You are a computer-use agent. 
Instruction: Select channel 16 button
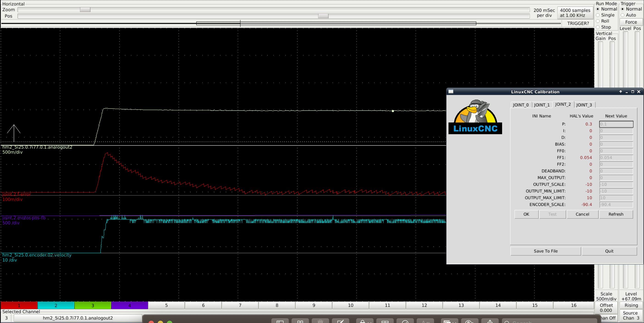point(573,305)
